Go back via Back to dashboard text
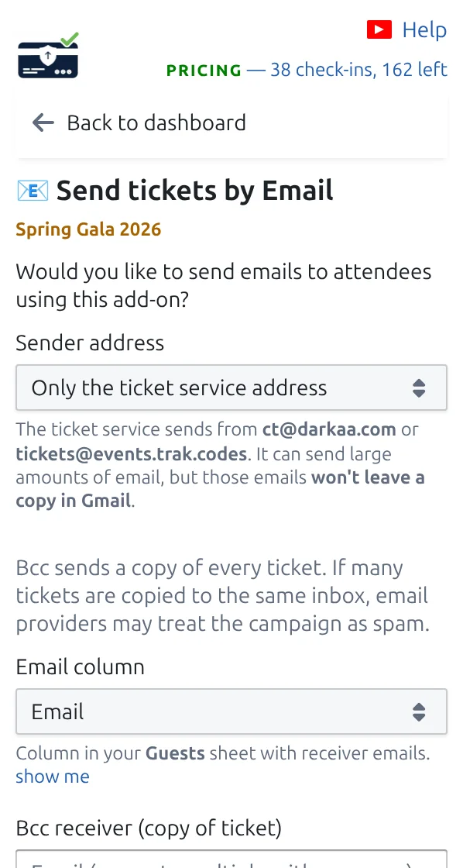 click(156, 122)
